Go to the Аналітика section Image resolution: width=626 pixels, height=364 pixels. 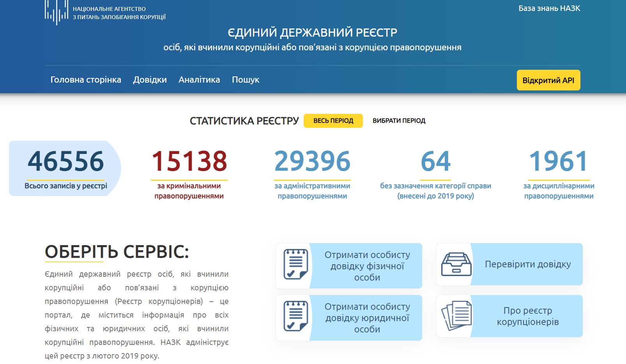coord(199,80)
